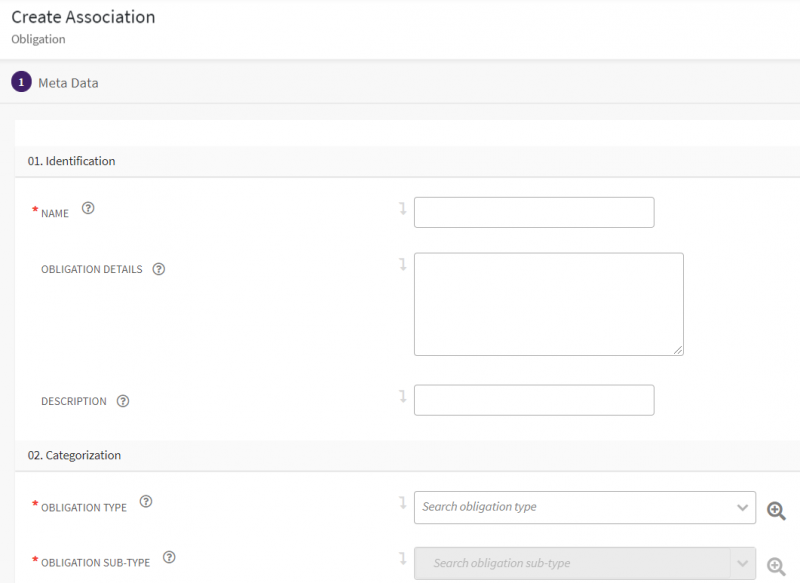Click the help icon next to NAME
Image resolution: width=800 pixels, height=583 pixels.
click(88, 208)
